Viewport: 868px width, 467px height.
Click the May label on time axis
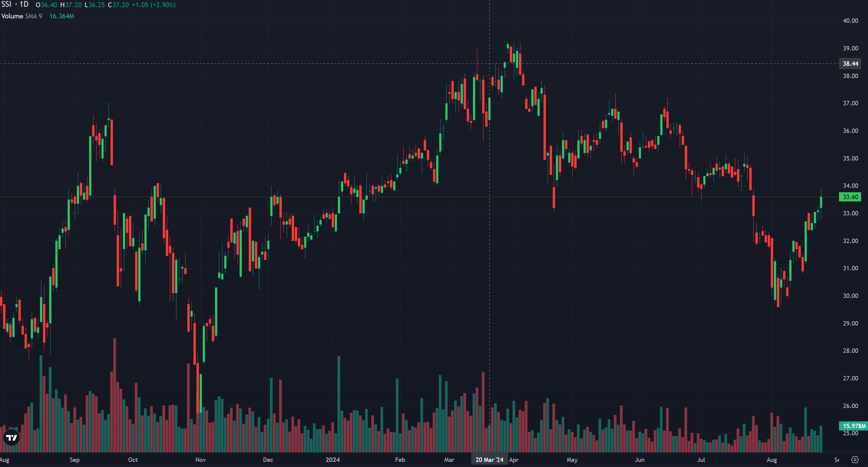(x=572, y=460)
